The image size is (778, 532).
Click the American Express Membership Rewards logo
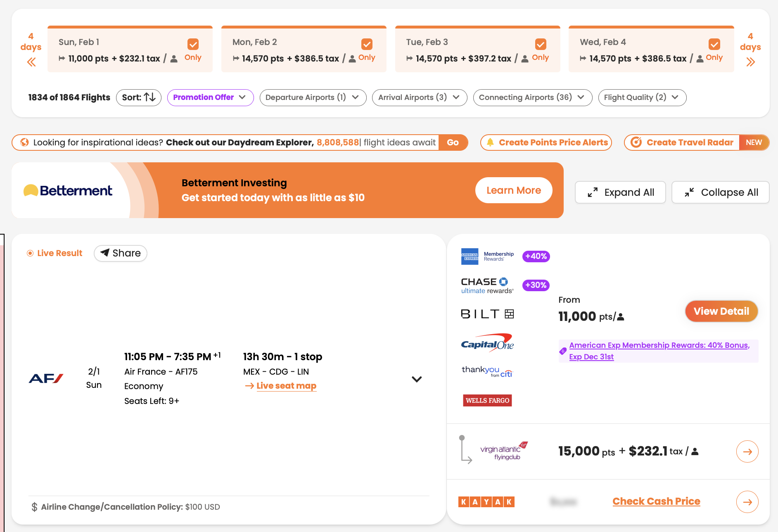[x=487, y=256]
